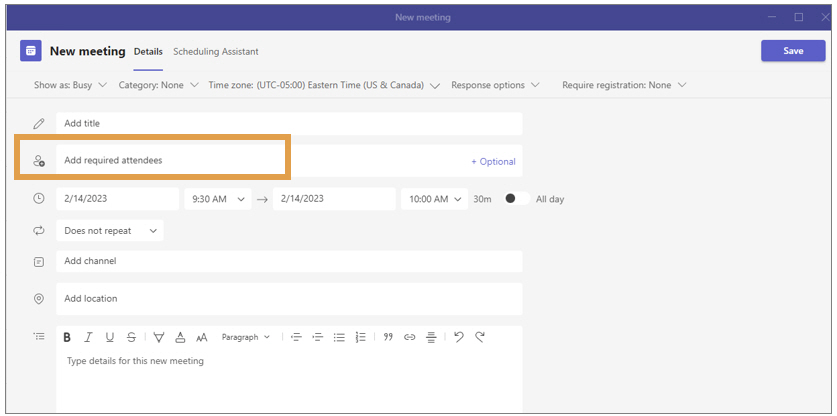Insert a bulleted list
Image resolution: width=837 pixels, height=416 pixels.
coord(339,338)
